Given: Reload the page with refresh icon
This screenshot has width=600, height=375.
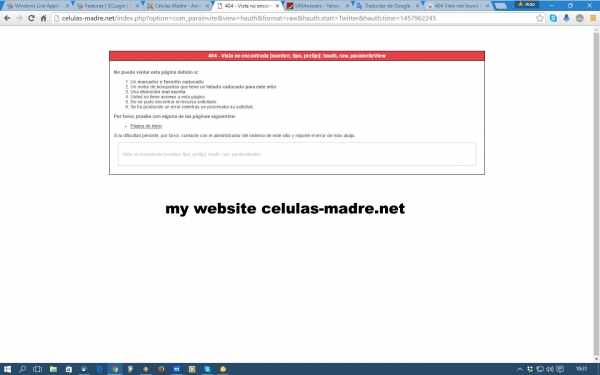Looking at the screenshot, I should (31, 18).
